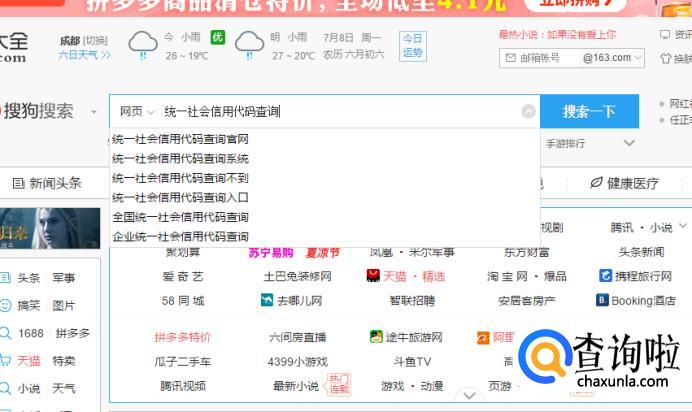Screen dimensions: 692x412
Task: Open the movie banner thumbnail
Action: [x=50, y=228]
